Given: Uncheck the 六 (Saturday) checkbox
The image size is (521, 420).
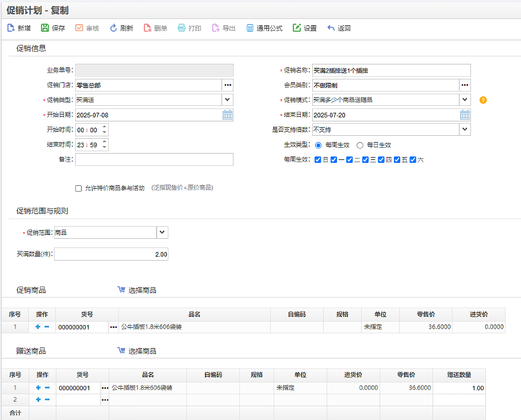Looking at the screenshot, I should [x=413, y=160].
